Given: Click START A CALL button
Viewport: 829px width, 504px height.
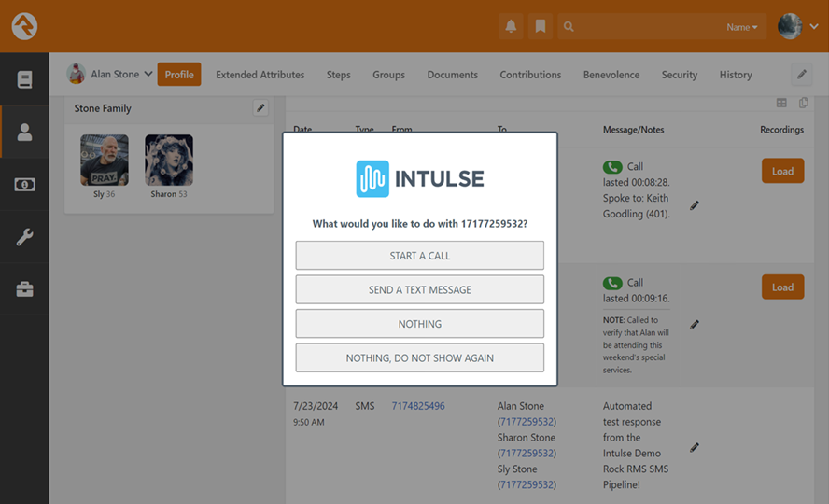Looking at the screenshot, I should (420, 256).
